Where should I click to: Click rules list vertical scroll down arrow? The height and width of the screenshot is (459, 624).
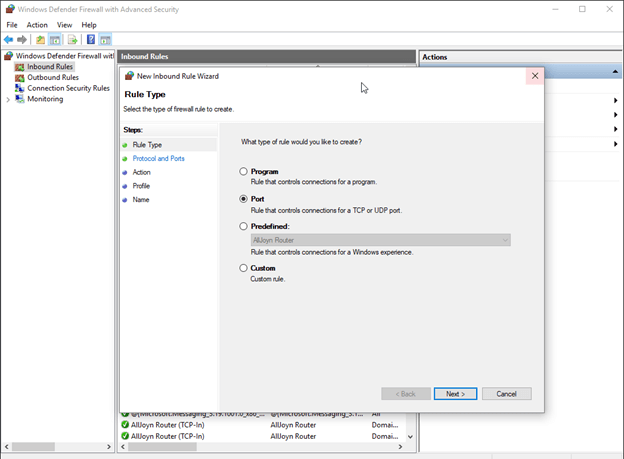click(x=410, y=436)
